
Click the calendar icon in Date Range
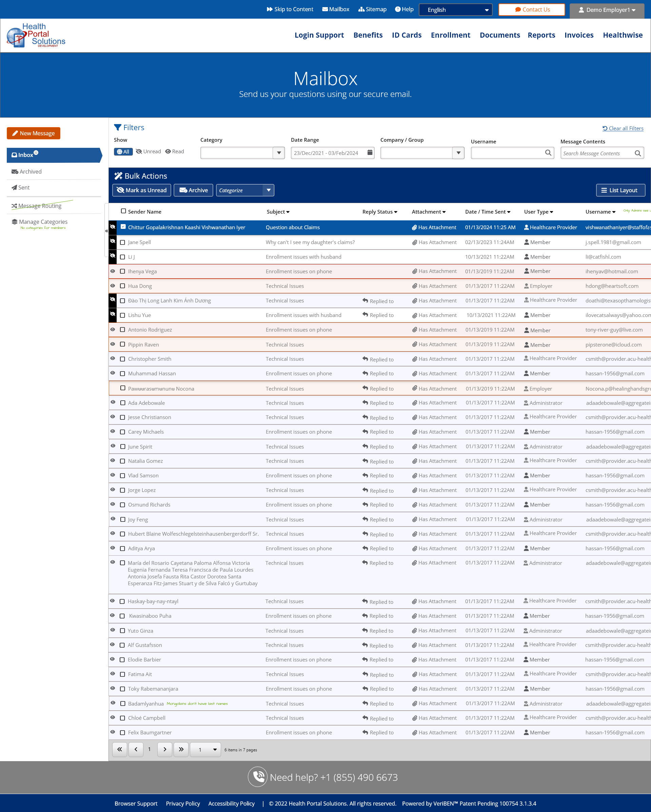click(370, 153)
